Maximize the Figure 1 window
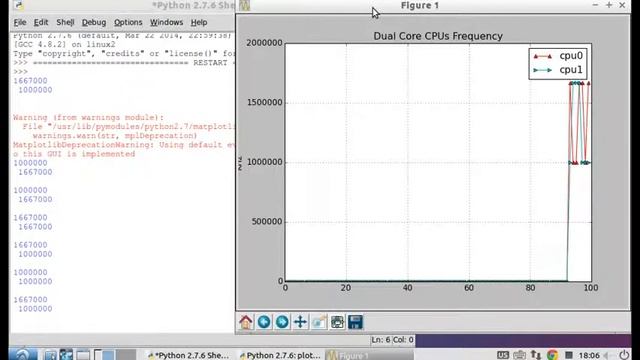 coord(609,5)
